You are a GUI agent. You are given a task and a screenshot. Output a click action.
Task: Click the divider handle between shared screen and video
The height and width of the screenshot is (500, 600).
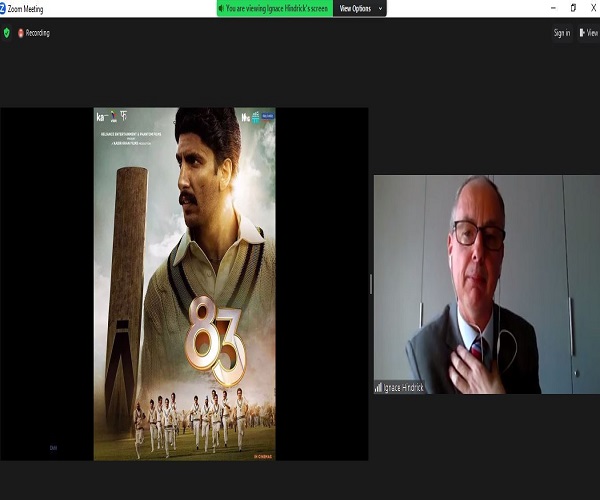pyautogui.click(x=371, y=284)
